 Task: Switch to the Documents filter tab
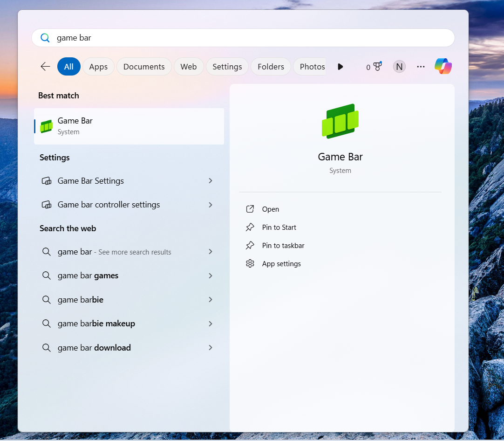click(144, 67)
